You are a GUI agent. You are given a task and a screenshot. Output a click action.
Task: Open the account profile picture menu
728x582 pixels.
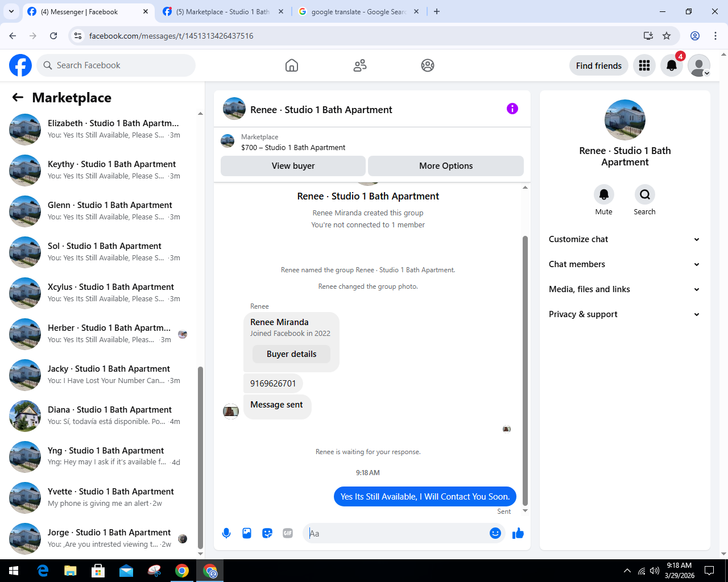(699, 65)
